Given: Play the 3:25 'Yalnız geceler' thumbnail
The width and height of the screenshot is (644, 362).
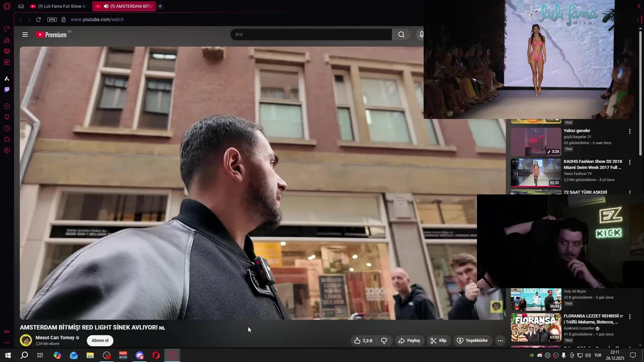Looking at the screenshot, I should (x=536, y=141).
